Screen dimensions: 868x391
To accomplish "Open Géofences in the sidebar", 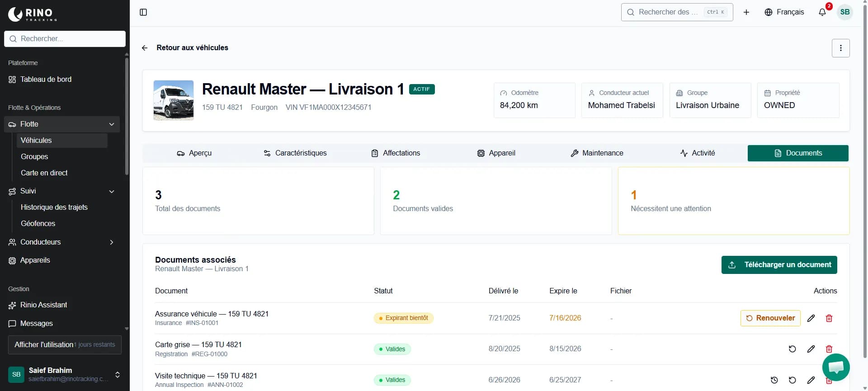I will click(62, 224).
